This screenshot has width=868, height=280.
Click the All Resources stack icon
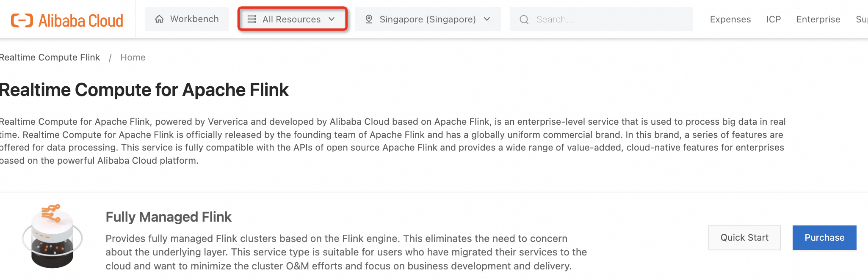click(x=252, y=19)
